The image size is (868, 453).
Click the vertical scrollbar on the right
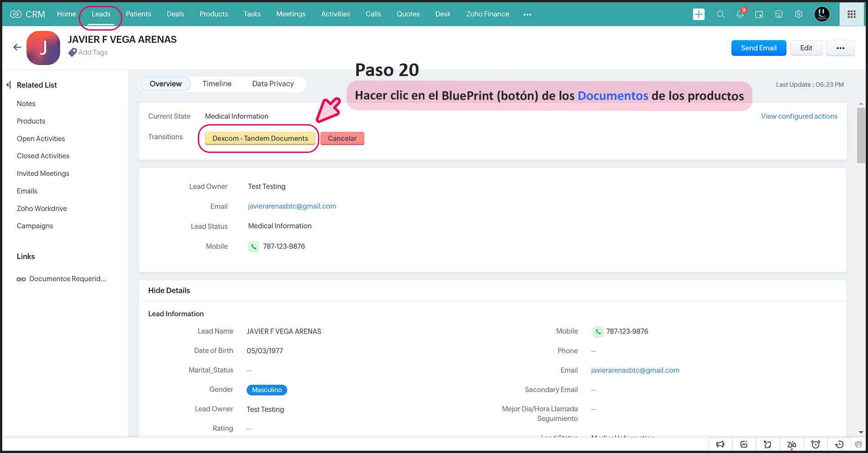(861, 135)
